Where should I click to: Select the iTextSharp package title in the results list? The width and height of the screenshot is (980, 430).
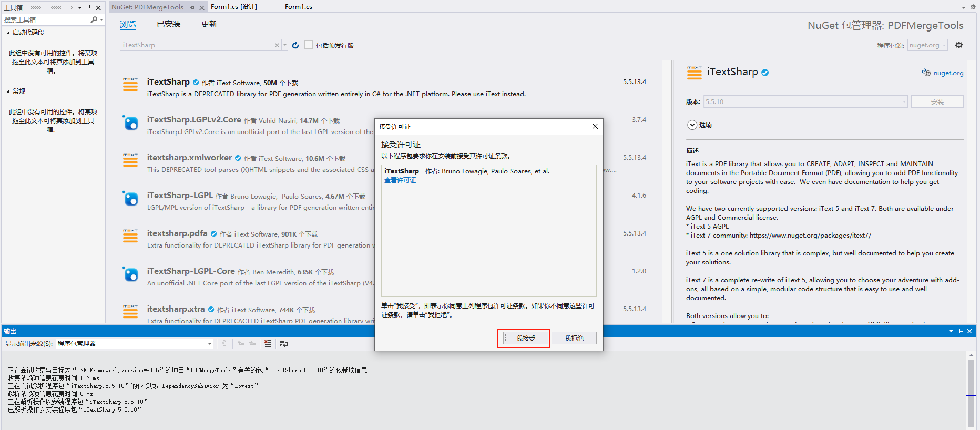[168, 82]
